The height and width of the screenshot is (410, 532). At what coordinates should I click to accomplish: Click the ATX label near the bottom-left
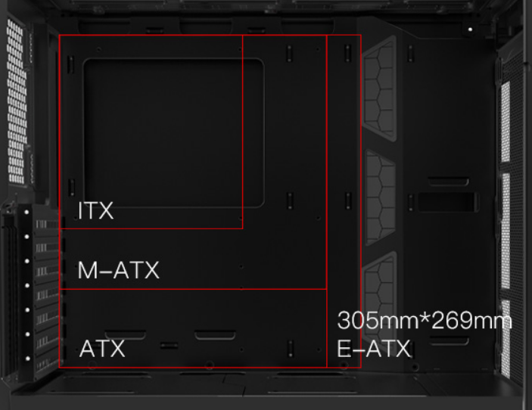(102, 348)
